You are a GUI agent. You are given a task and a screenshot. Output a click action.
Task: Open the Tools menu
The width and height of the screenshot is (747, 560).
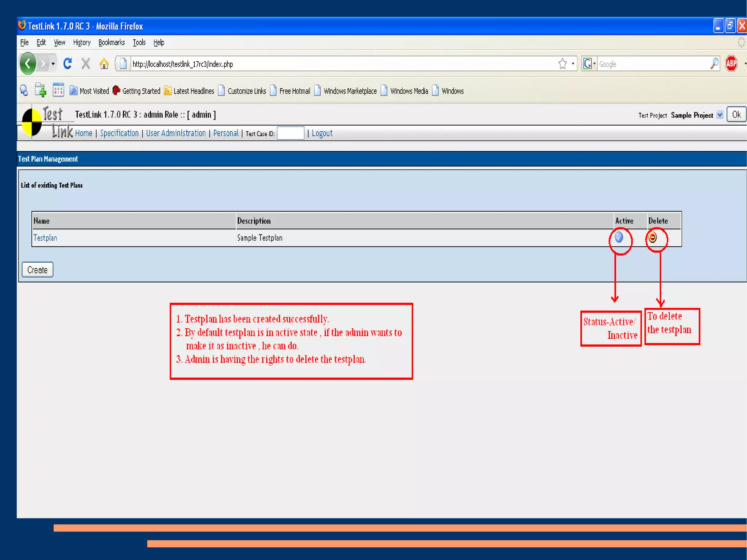[139, 43]
